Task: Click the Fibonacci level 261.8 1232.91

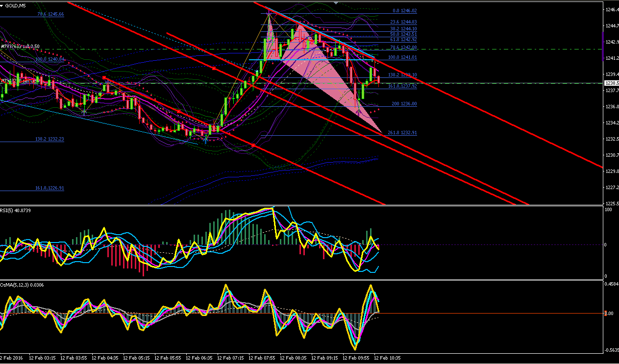Action: [x=402, y=133]
